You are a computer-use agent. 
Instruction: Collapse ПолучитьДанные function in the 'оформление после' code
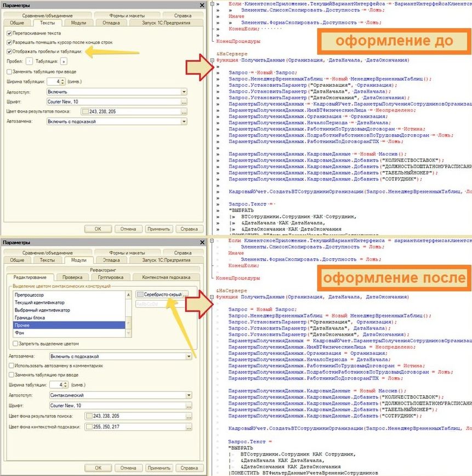point(212,297)
